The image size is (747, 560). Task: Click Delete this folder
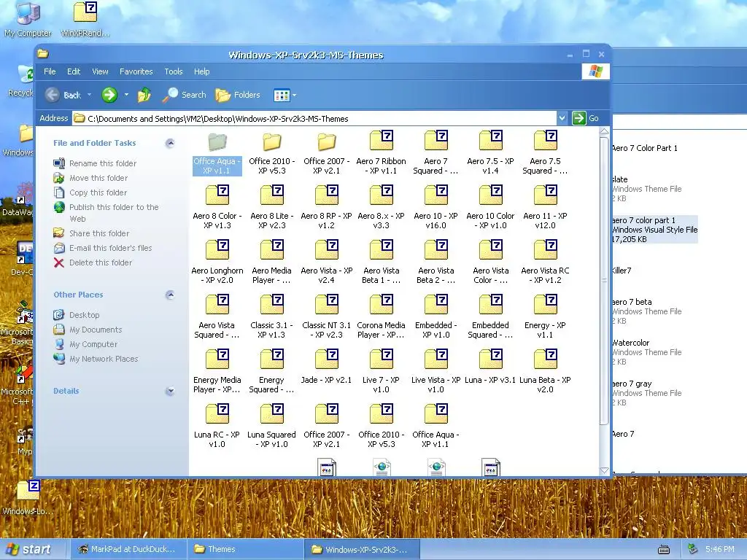93,262
